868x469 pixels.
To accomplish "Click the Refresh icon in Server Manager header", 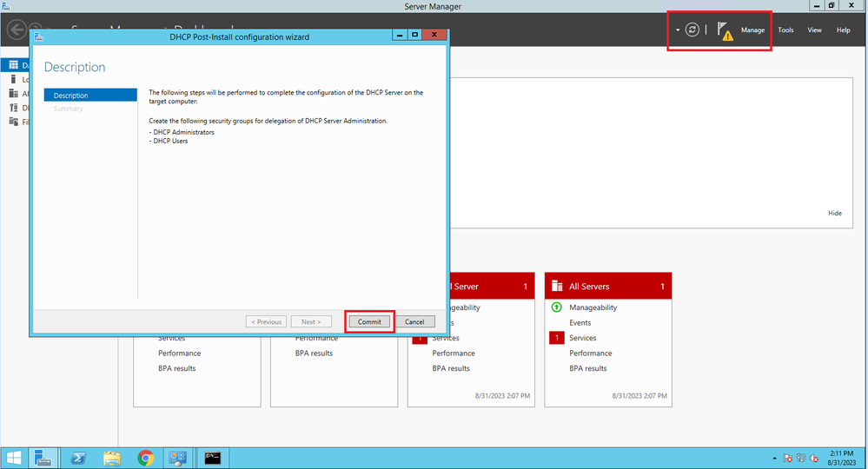I will pyautogui.click(x=692, y=30).
